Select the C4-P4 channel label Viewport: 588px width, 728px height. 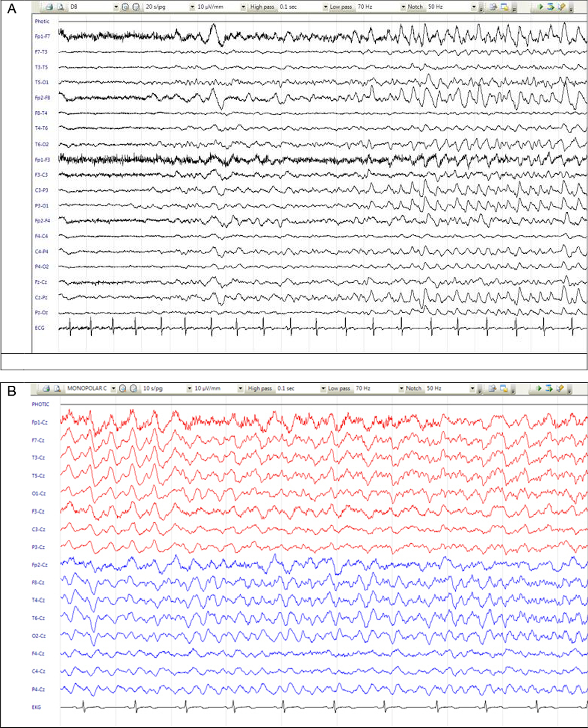(x=41, y=252)
